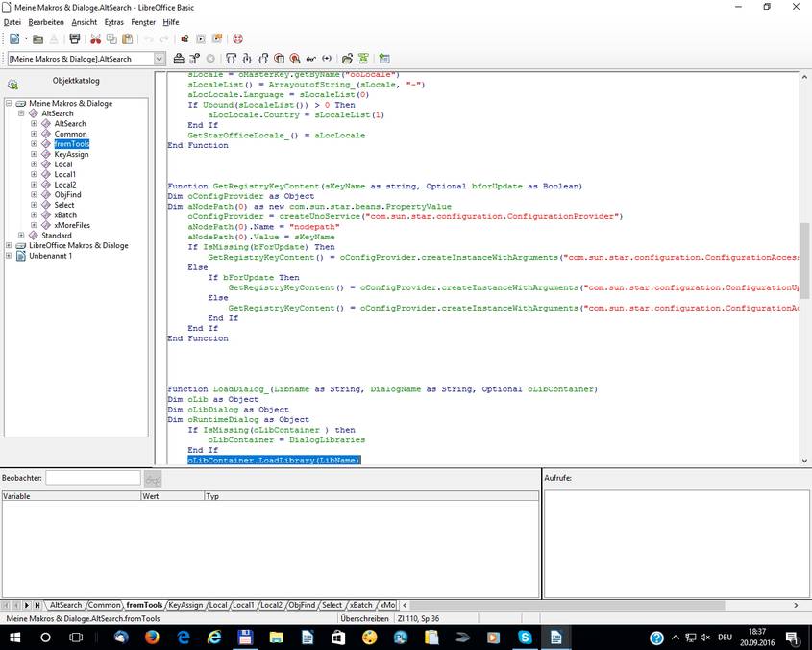Expand the Common module node

tap(34, 134)
